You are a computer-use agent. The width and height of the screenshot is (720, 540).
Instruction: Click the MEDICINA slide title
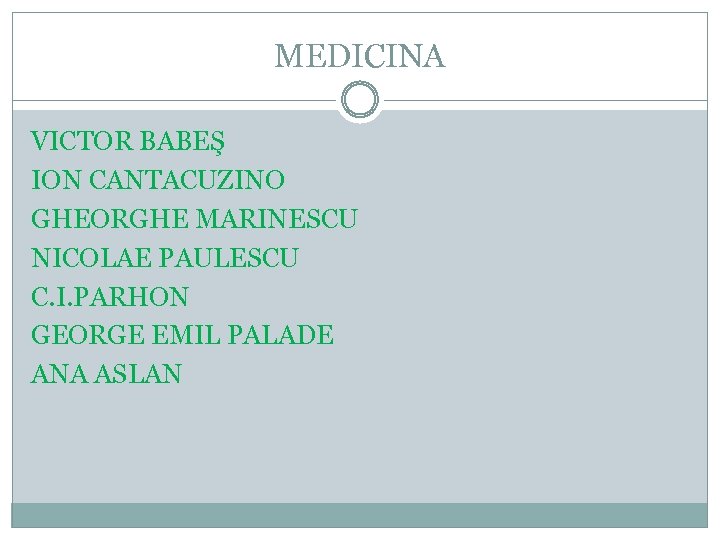[x=360, y=56]
